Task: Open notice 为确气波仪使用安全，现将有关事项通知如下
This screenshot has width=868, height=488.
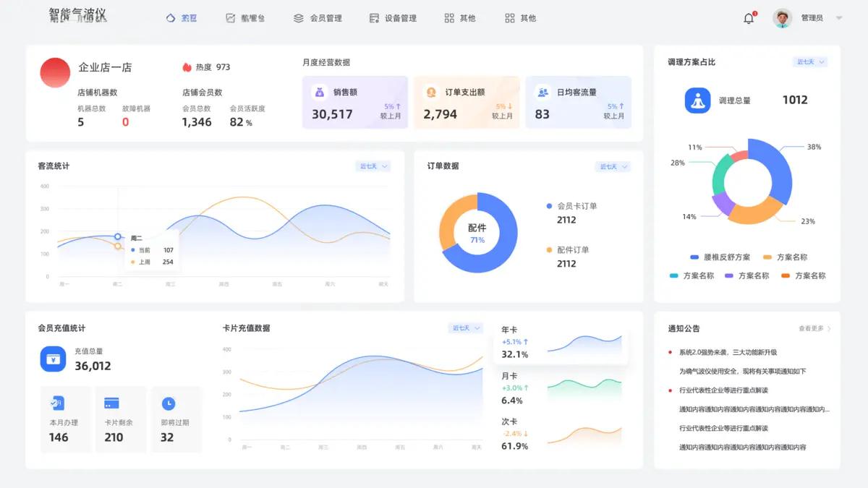Action: [742, 372]
